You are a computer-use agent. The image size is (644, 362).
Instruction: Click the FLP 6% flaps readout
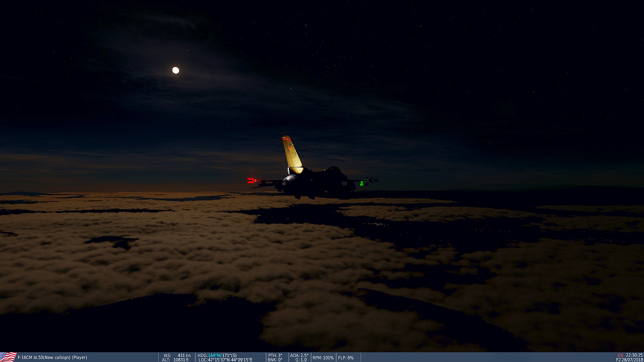346,358
